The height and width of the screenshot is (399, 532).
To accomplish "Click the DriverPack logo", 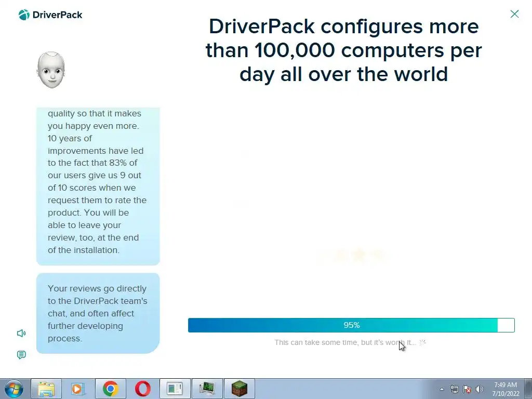I will 50,15.
